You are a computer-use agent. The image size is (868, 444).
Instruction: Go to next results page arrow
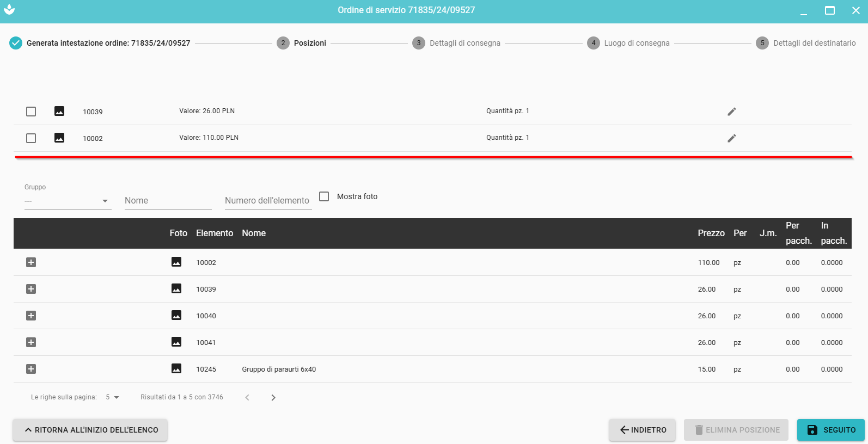pos(273,398)
